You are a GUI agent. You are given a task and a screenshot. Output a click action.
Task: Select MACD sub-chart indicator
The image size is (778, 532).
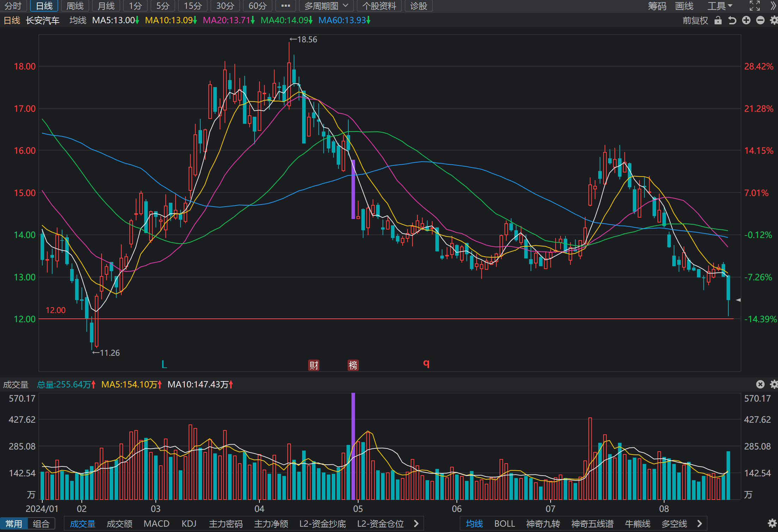[x=157, y=524]
